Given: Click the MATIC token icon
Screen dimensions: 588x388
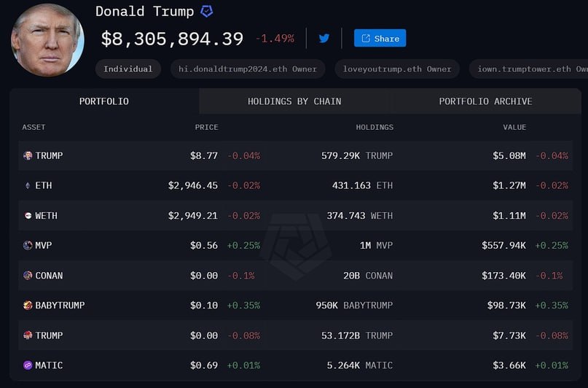Looking at the screenshot, I should pos(28,365).
